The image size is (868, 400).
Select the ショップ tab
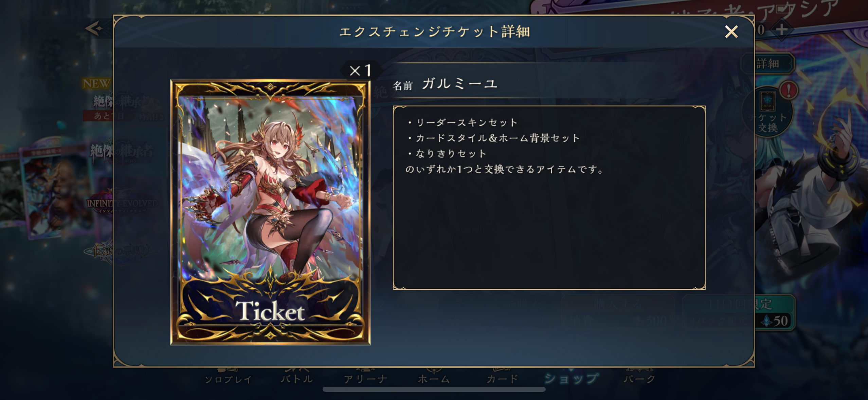tap(571, 378)
